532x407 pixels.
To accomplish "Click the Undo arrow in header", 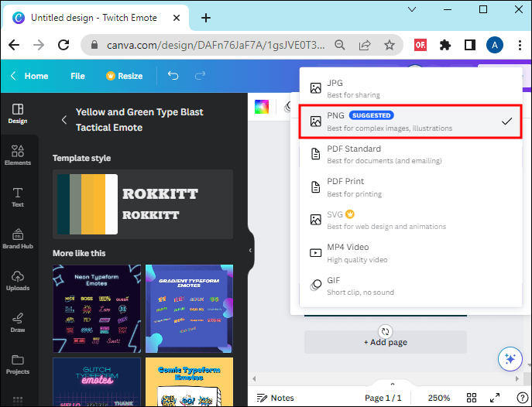I will click(x=173, y=76).
